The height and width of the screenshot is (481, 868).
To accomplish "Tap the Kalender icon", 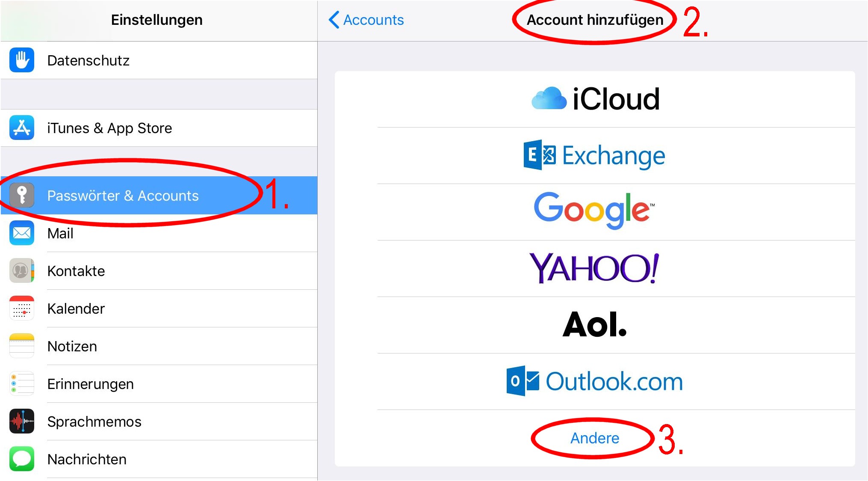I will [22, 308].
